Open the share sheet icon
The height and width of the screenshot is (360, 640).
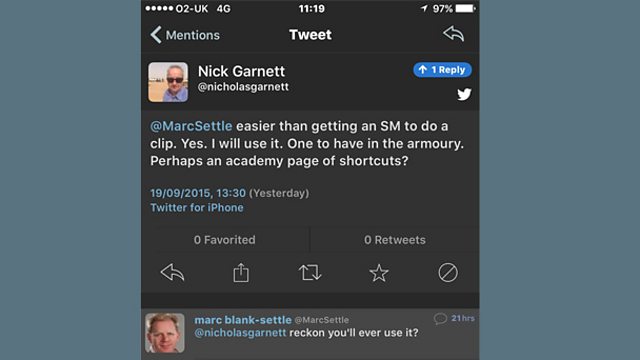click(241, 272)
